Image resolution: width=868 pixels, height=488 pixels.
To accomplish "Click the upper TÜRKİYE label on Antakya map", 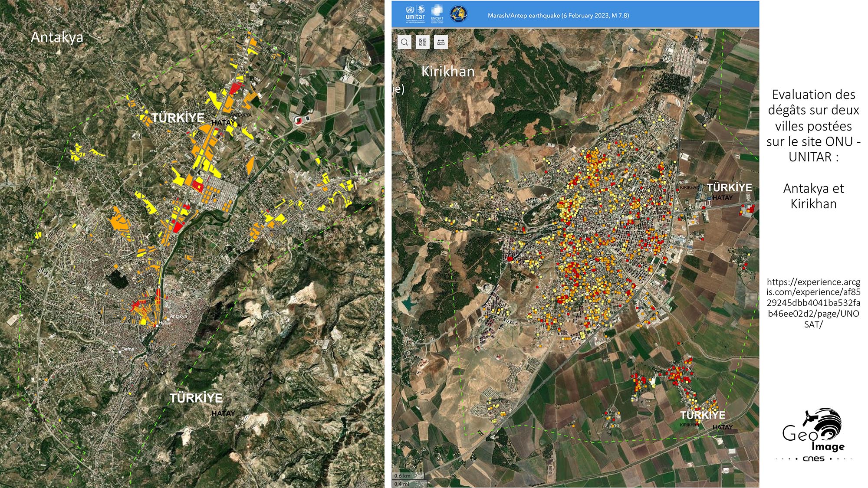I will click(178, 118).
